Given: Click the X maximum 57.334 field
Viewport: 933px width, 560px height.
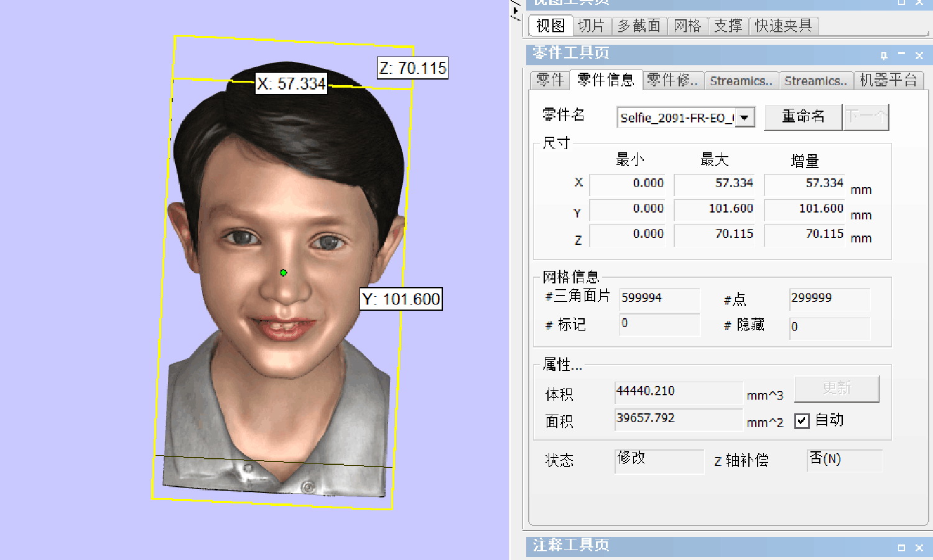Looking at the screenshot, I should [715, 184].
